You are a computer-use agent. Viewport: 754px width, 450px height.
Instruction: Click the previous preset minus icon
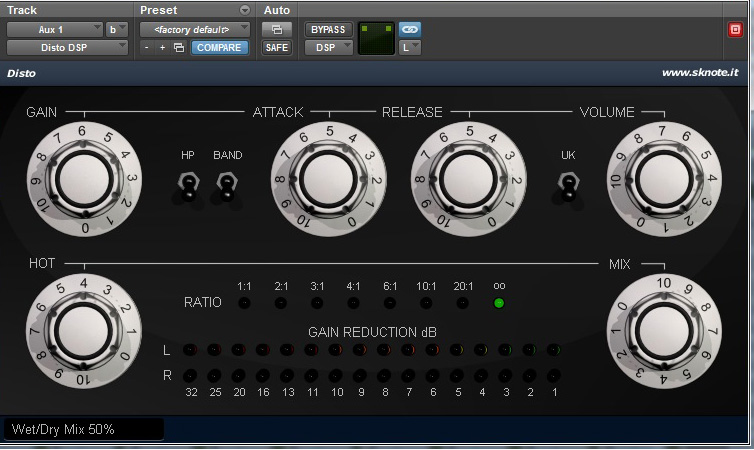coord(147,47)
